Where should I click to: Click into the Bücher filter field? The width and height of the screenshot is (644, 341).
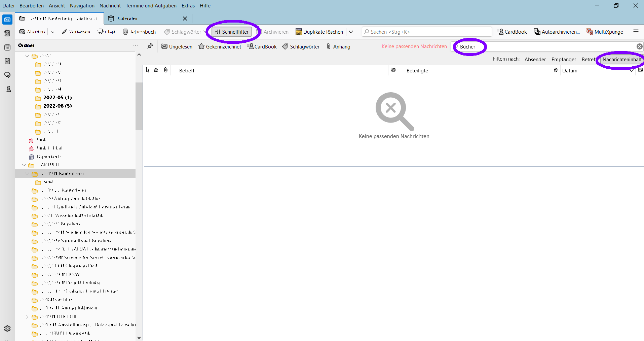546,46
